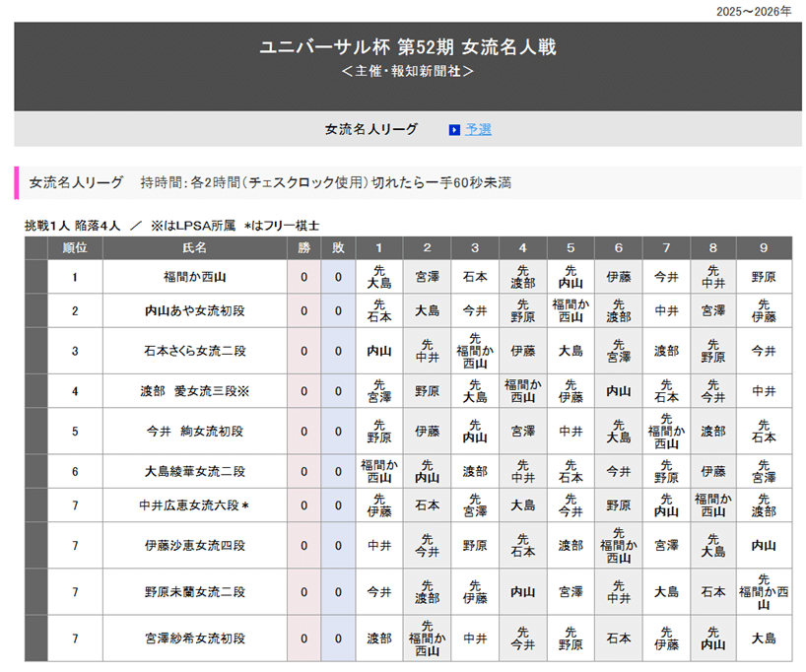Click rank number 1 in 福間か西山's row
This screenshot has width=806, height=672.
coord(75,277)
